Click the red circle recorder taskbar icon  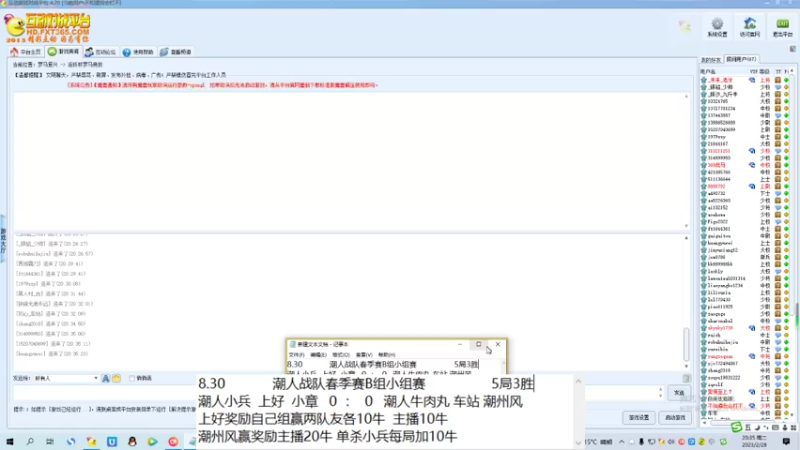[173, 442]
